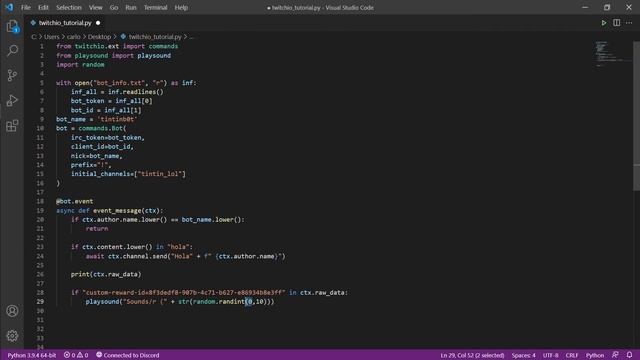Open the Accounts menu icon

point(12,311)
